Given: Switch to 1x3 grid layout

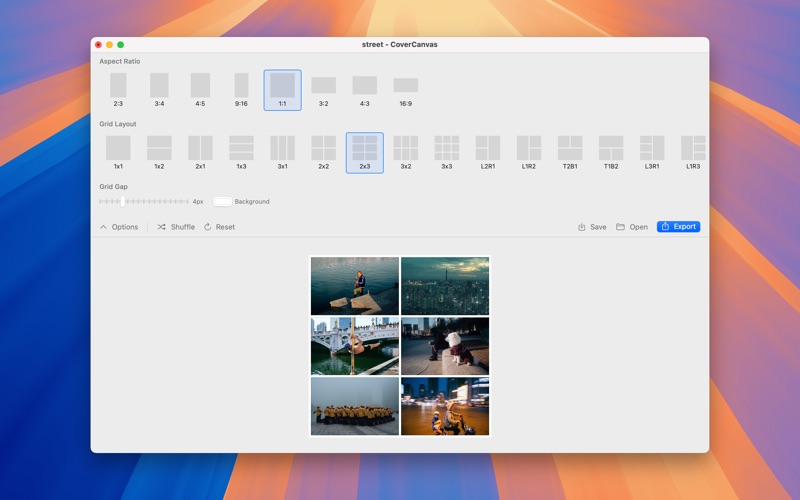Looking at the screenshot, I should [241, 153].
